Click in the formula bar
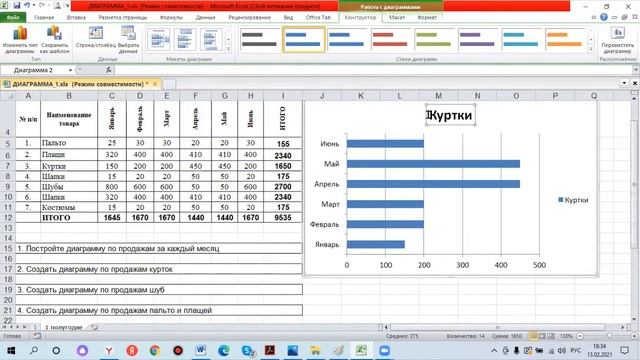 [x=373, y=70]
